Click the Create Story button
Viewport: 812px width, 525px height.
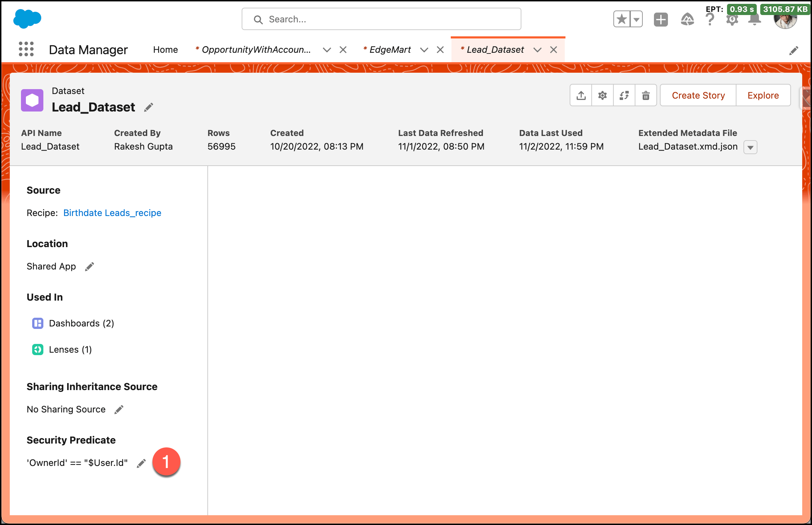click(x=698, y=95)
